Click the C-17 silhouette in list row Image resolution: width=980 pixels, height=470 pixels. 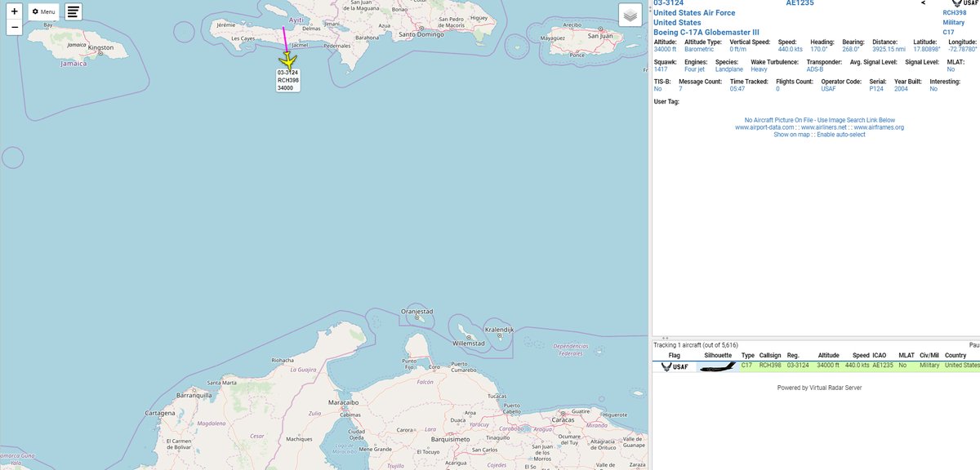click(x=717, y=366)
